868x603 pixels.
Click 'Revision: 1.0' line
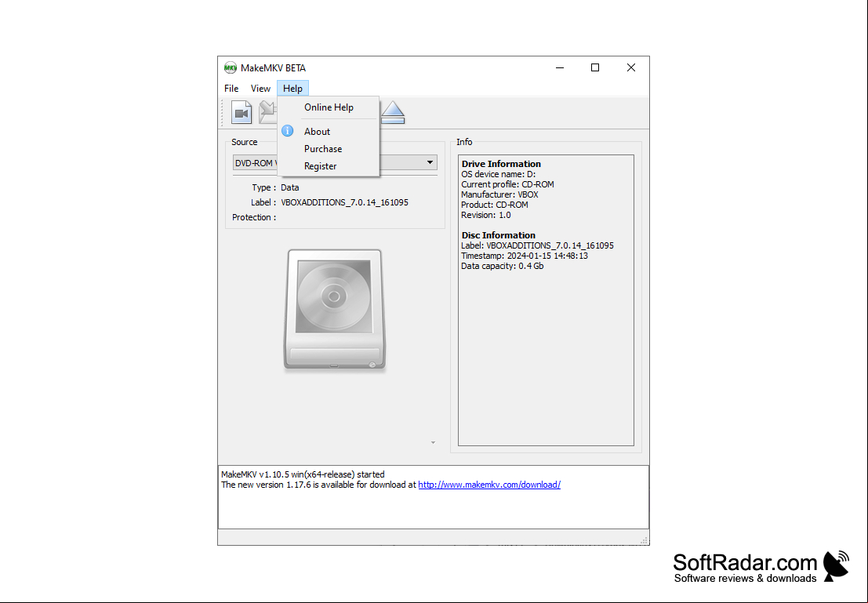tap(486, 216)
